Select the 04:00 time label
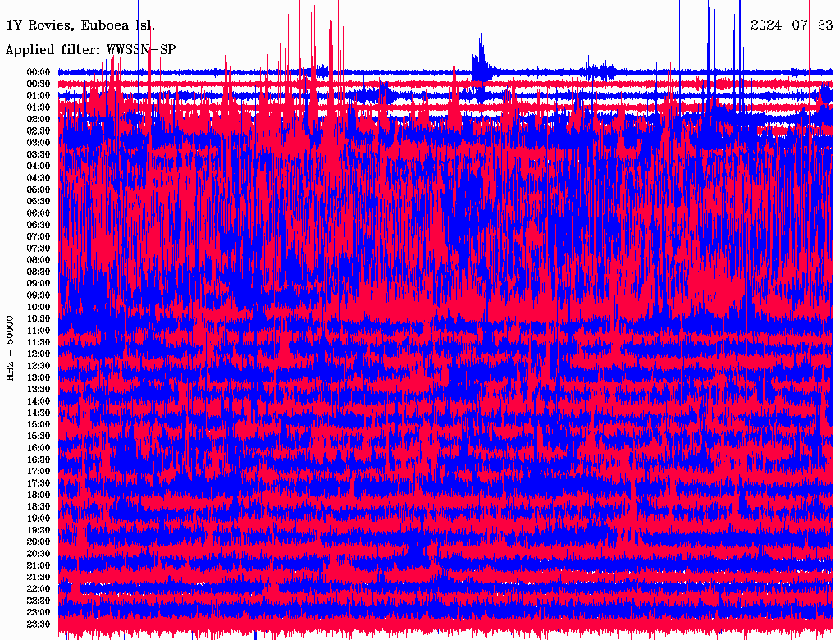This screenshot has width=840, height=640. (39, 167)
